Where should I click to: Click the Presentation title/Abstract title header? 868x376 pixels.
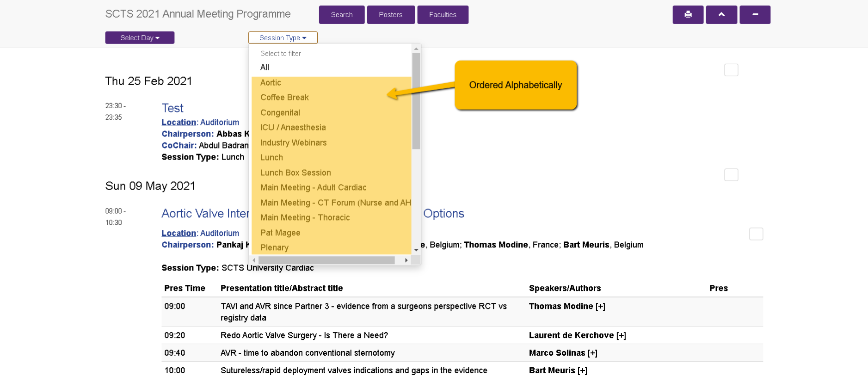282,288
